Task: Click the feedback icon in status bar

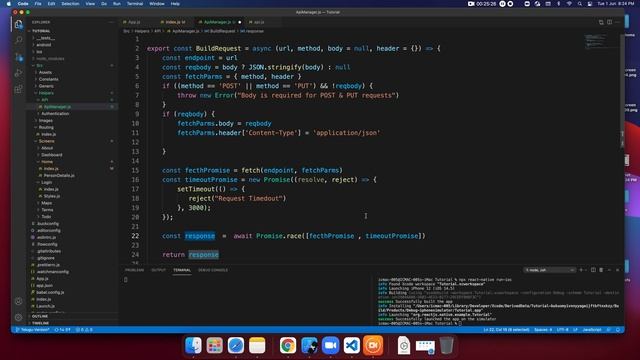Action: 609,330
